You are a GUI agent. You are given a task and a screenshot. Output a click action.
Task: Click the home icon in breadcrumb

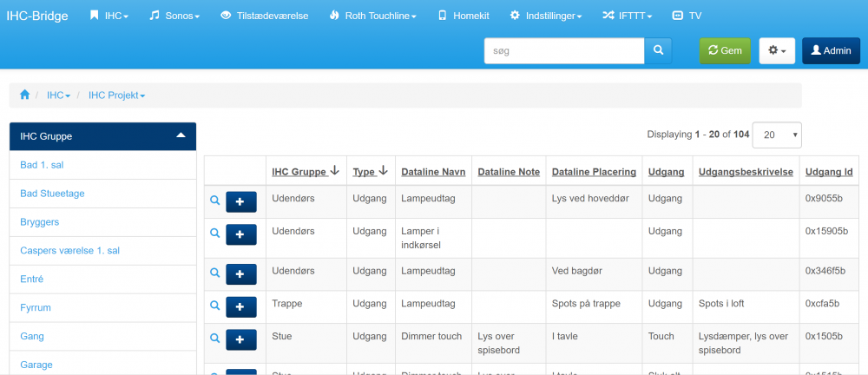(x=25, y=95)
